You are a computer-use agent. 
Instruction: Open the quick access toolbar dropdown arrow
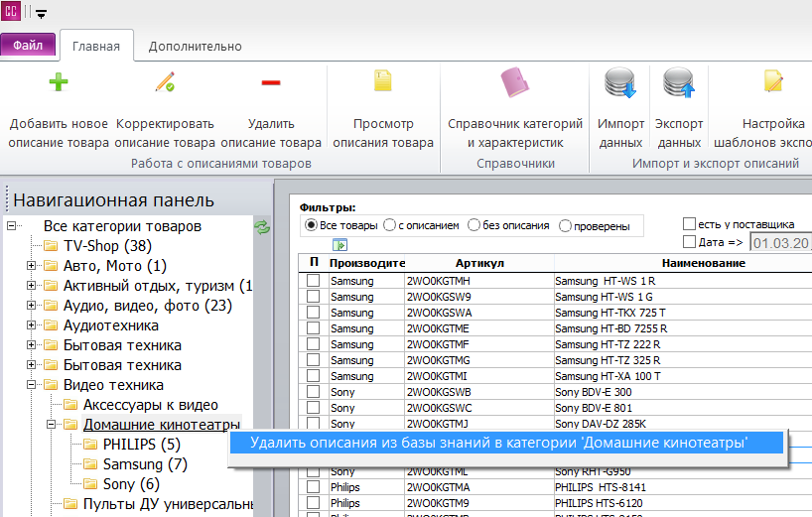pos(42,14)
